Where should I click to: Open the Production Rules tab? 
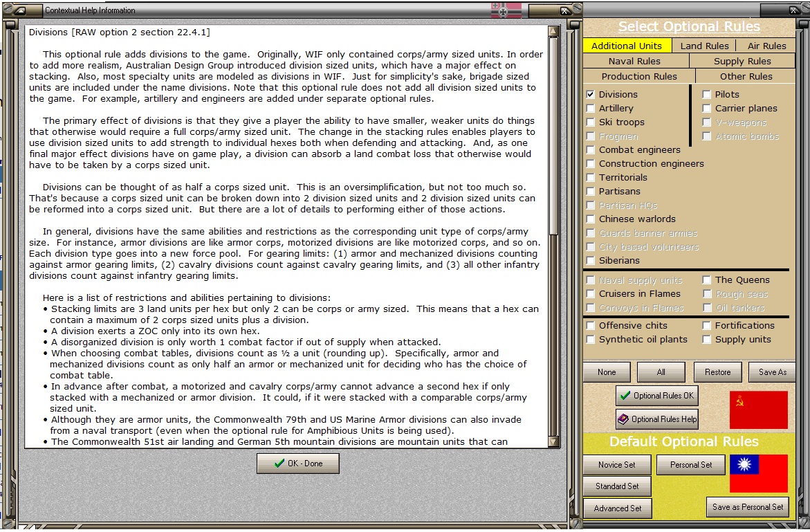pos(639,76)
